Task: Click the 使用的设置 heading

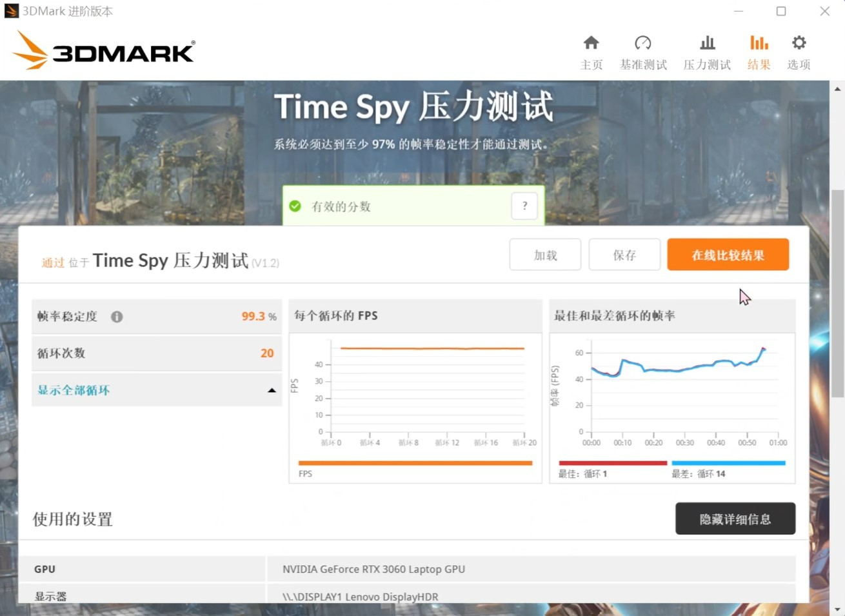Action: [x=73, y=519]
